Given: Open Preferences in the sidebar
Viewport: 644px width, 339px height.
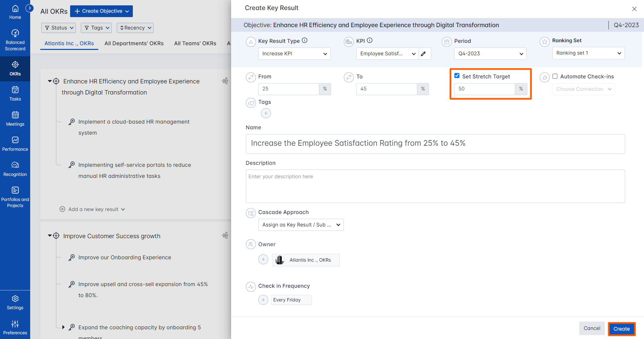Looking at the screenshot, I should coord(15,327).
